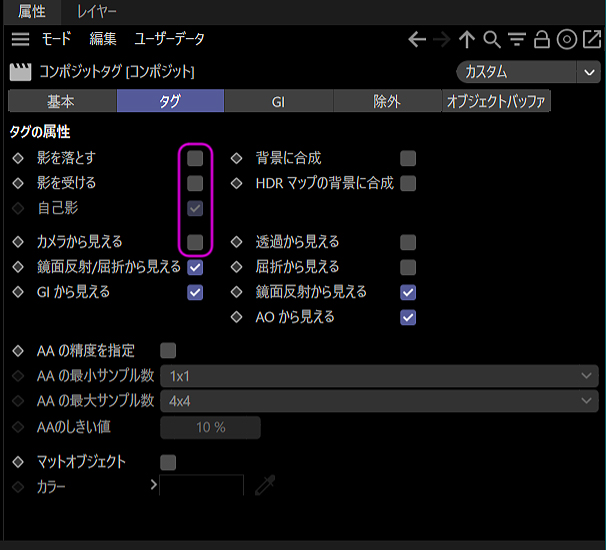Switch to the GI tab
The image size is (606, 550).
[x=278, y=101]
